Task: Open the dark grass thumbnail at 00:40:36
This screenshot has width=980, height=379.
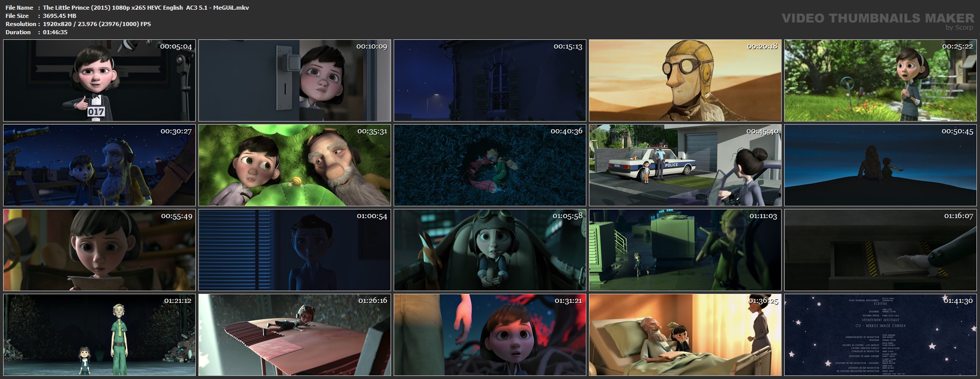Action: [490, 165]
